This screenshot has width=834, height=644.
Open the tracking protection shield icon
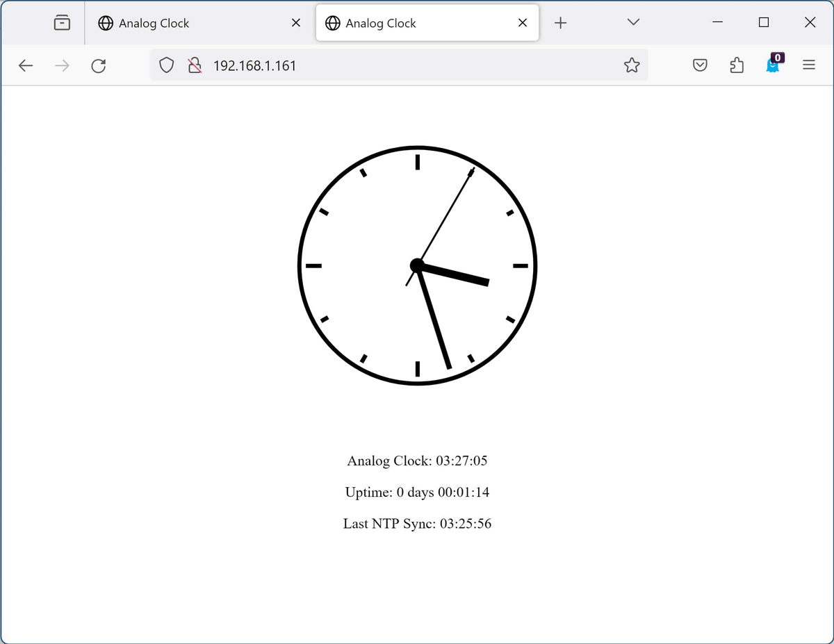click(x=166, y=66)
